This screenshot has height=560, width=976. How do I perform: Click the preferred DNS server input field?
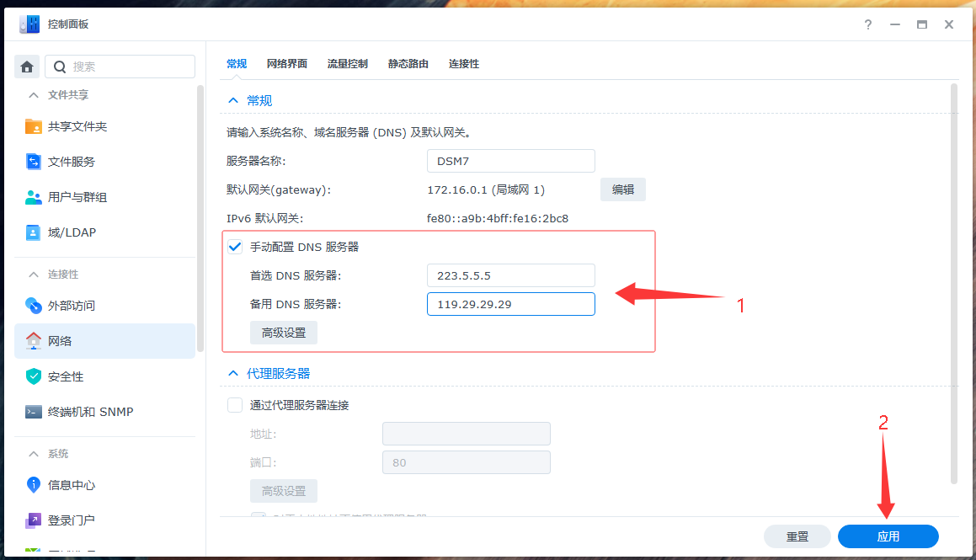tap(510, 275)
